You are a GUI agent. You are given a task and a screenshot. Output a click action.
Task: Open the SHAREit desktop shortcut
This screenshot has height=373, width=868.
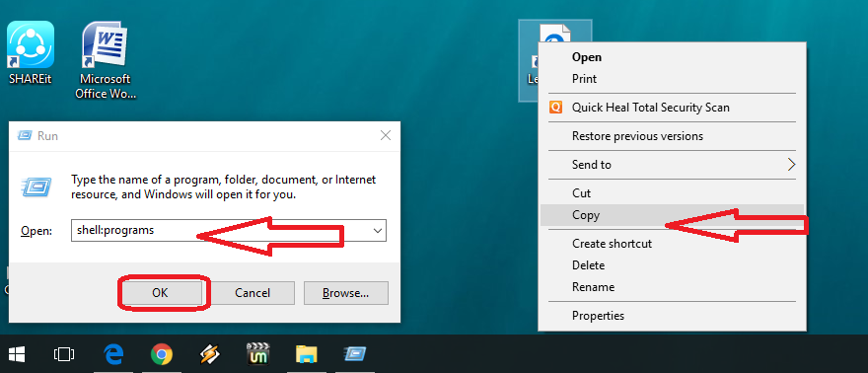pos(30,53)
